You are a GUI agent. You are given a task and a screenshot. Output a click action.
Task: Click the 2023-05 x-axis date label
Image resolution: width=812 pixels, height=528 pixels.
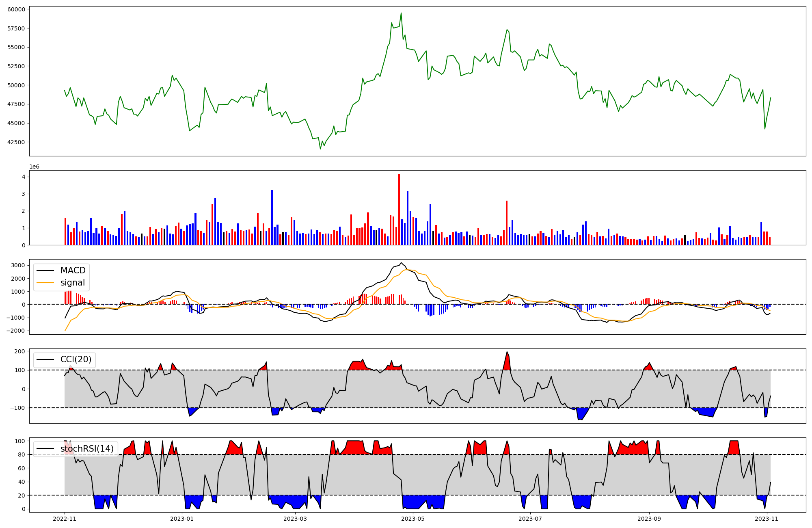click(413, 519)
